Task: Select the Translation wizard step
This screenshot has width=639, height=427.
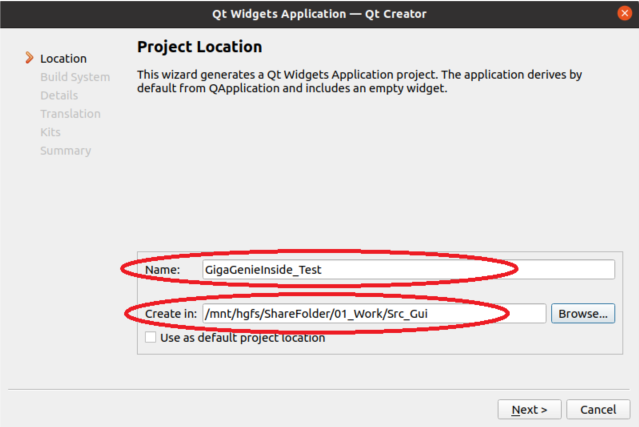Action: click(x=70, y=114)
